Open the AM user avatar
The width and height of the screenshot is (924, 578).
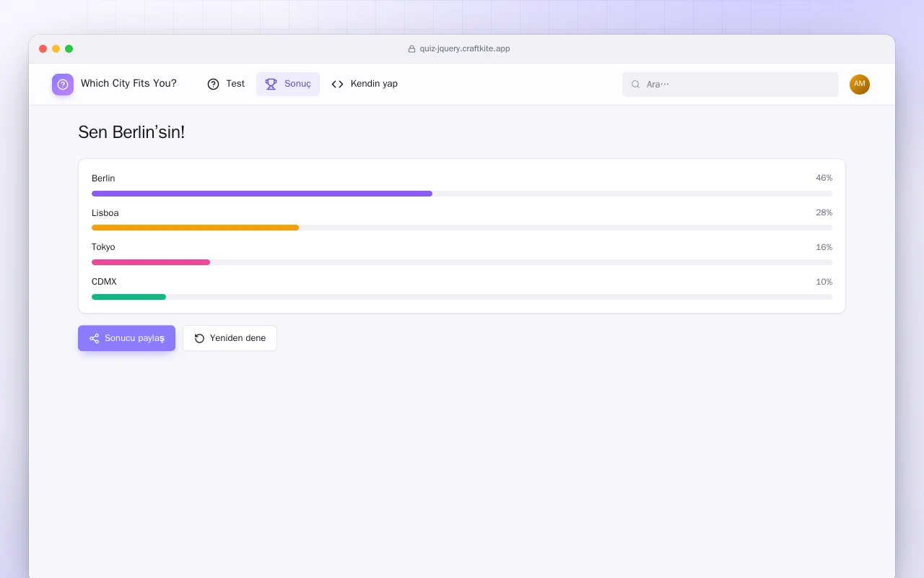[860, 85]
